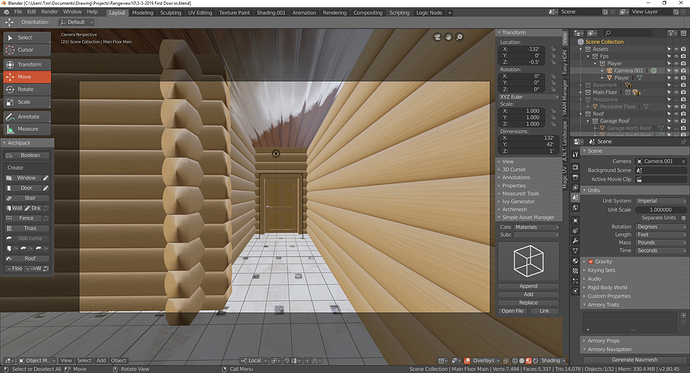Toggle the Gravity checkbox
The width and height of the screenshot is (690, 373).
(591, 261)
